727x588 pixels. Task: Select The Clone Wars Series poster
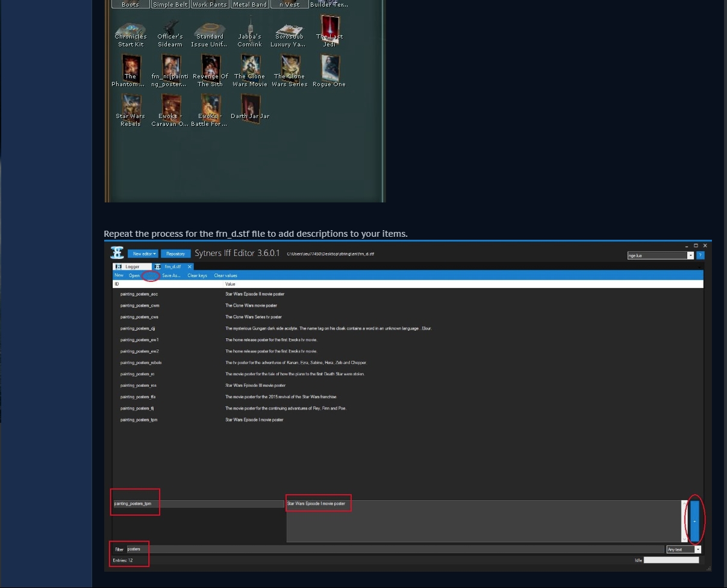pyautogui.click(x=289, y=70)
